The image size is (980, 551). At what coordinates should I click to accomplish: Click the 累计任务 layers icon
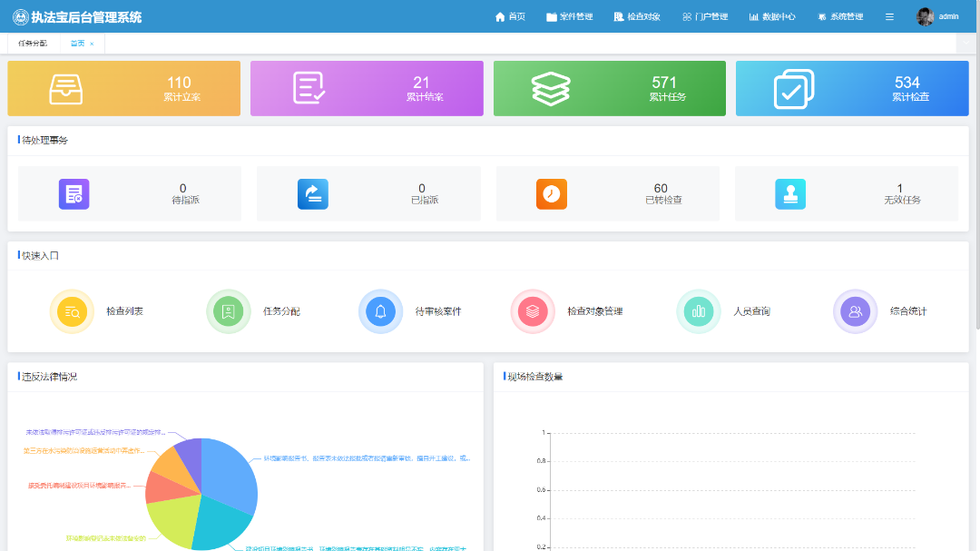coord(551,89)
